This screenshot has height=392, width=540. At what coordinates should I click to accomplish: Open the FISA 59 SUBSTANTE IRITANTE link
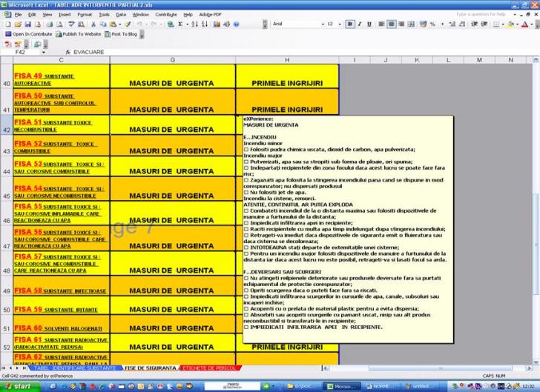tap(56, 310)
